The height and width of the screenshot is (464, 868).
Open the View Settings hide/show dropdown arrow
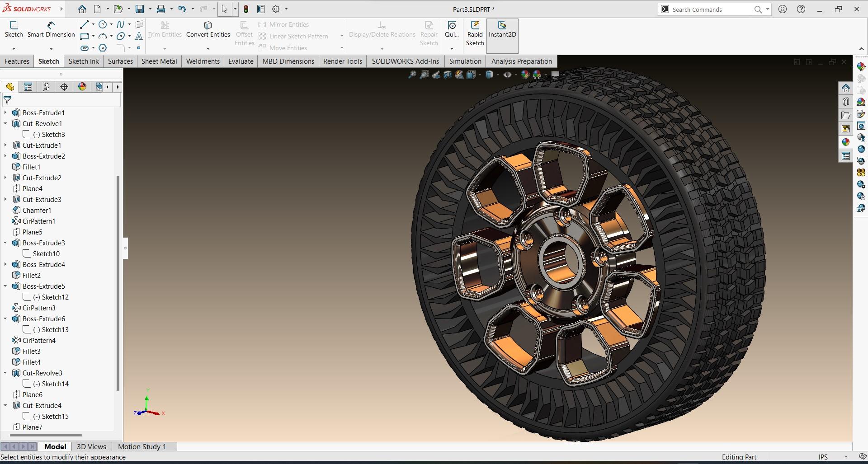pyautogui.click(x=515, y=75)
